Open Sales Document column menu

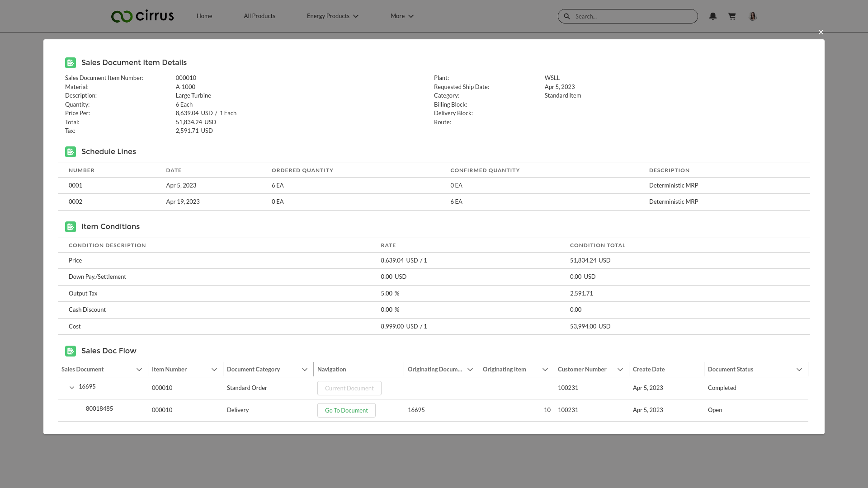coord(139,370)
